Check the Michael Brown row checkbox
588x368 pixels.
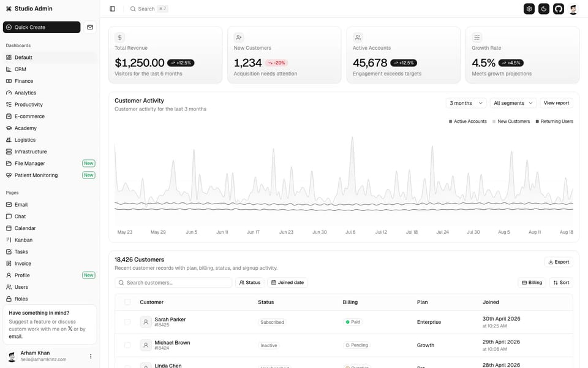pyautogui.click(x=127, y=345)
